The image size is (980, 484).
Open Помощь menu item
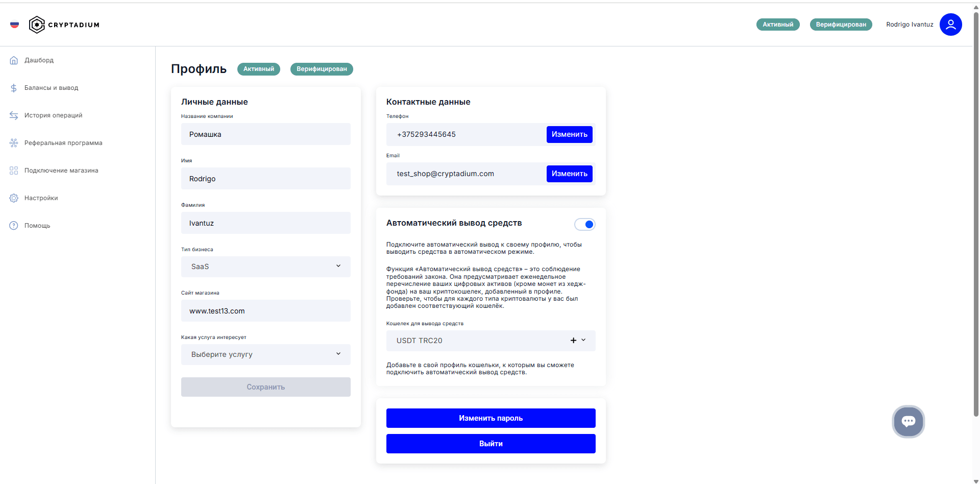coord(37,226)
